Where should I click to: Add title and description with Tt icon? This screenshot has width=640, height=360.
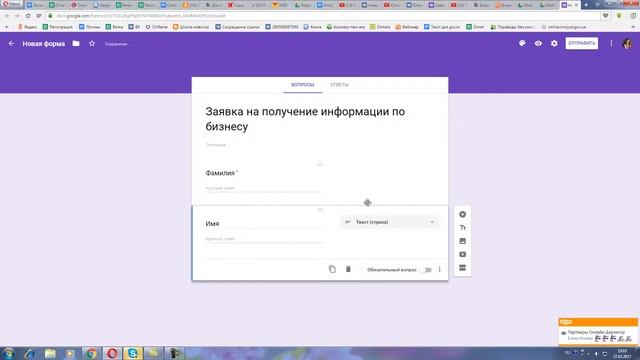coord(462,228)
